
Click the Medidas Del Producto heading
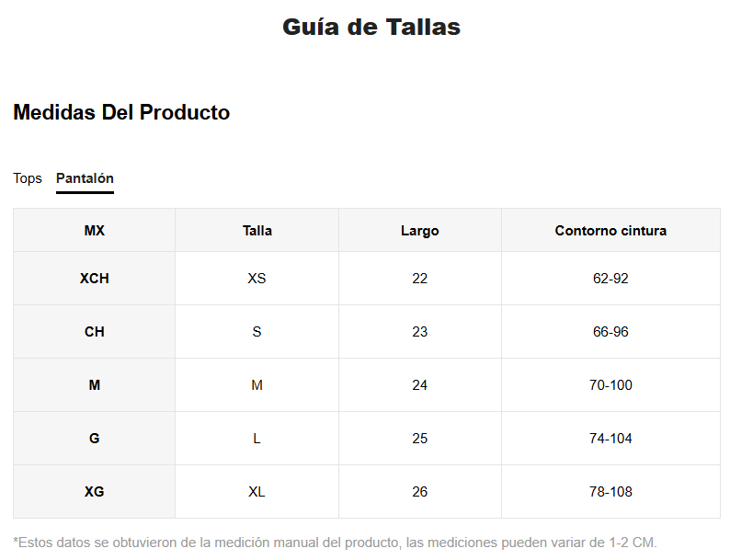121,113
